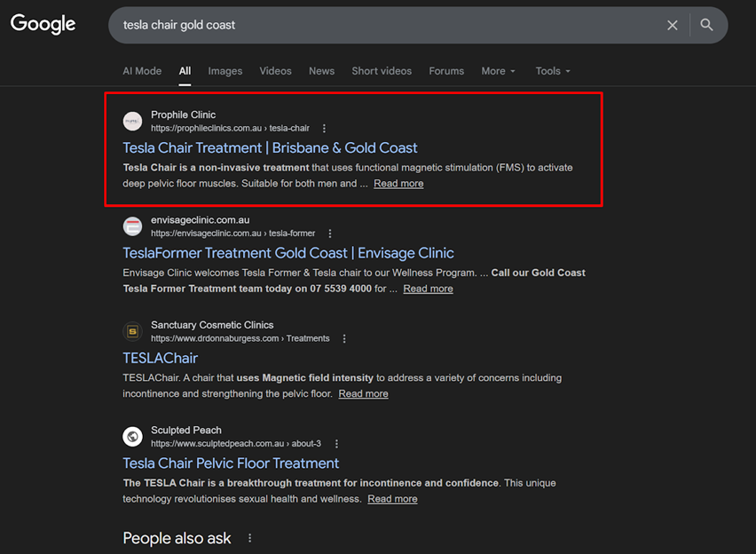Open the Tools dropdown

(553, 71)
